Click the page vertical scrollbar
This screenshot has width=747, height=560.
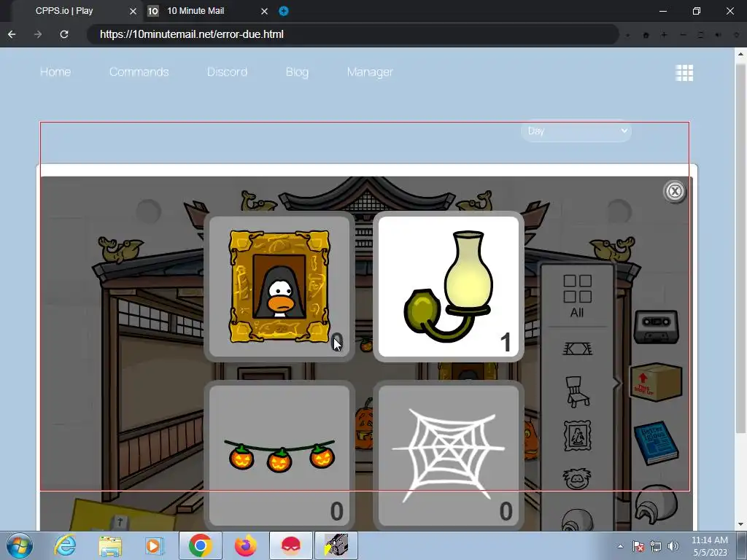740,248
